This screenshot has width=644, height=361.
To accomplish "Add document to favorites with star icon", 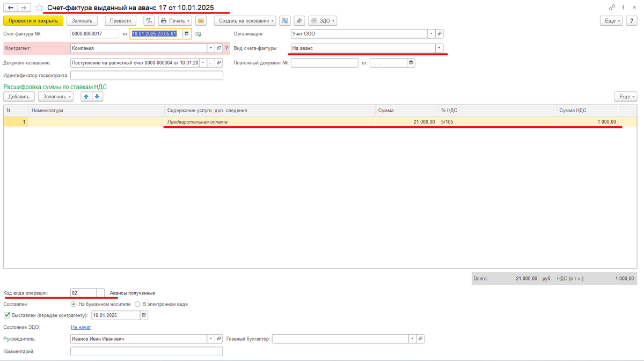I will click(x=39, y=8).
